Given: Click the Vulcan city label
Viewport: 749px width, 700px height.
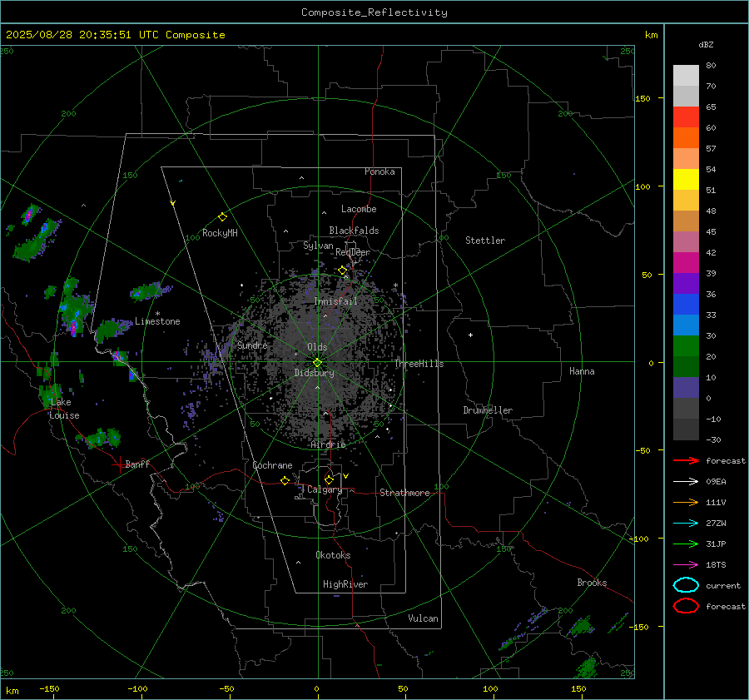Looking at the screenshot, I should coord(424,618).
